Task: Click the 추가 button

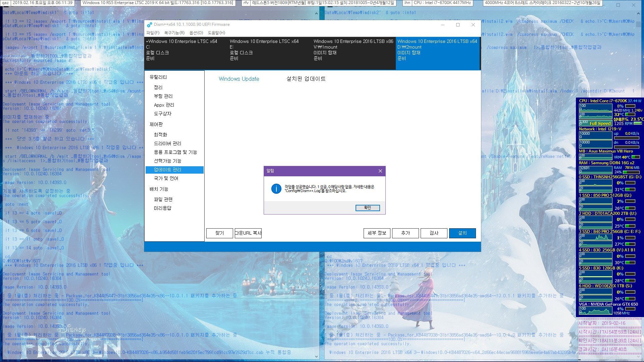Action: [x=406, y=233]
